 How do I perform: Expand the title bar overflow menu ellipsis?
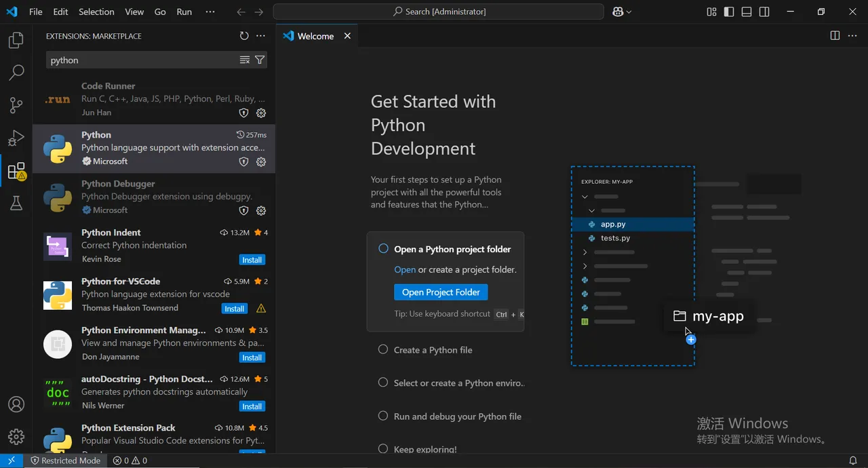[210, 12]
